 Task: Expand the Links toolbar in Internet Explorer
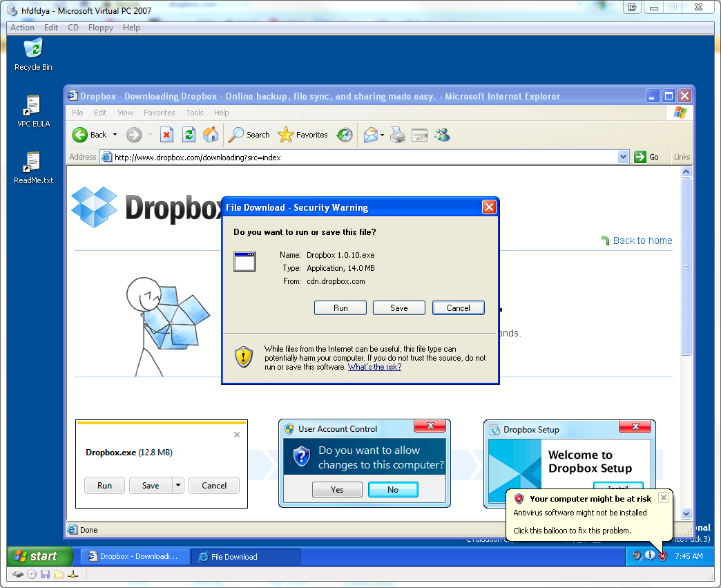tap(682, 157)
